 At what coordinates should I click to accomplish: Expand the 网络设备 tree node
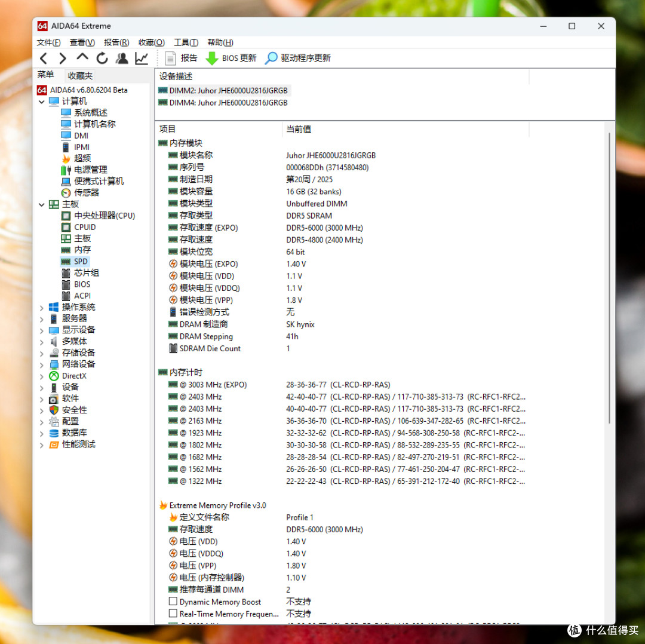(x=42, y=365)
